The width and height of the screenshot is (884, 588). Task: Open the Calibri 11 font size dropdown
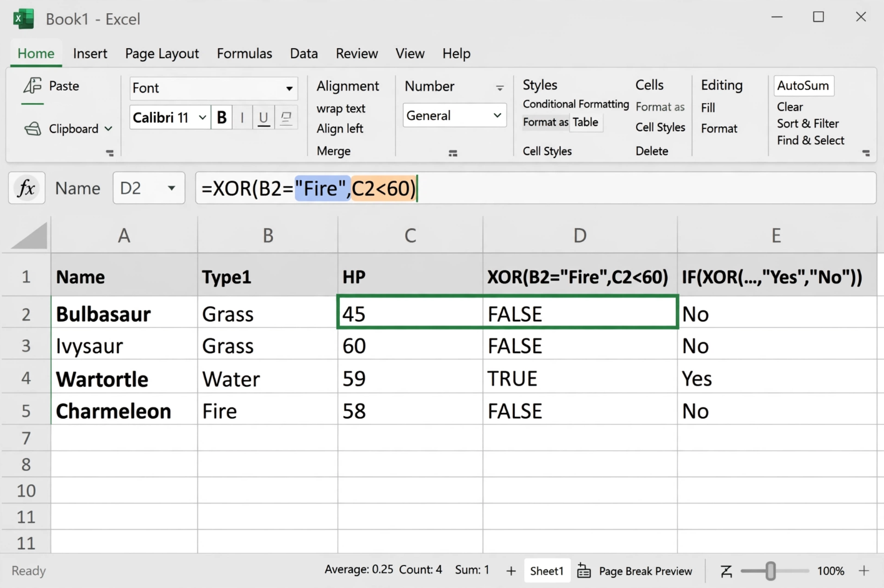[x=202, y=117]
